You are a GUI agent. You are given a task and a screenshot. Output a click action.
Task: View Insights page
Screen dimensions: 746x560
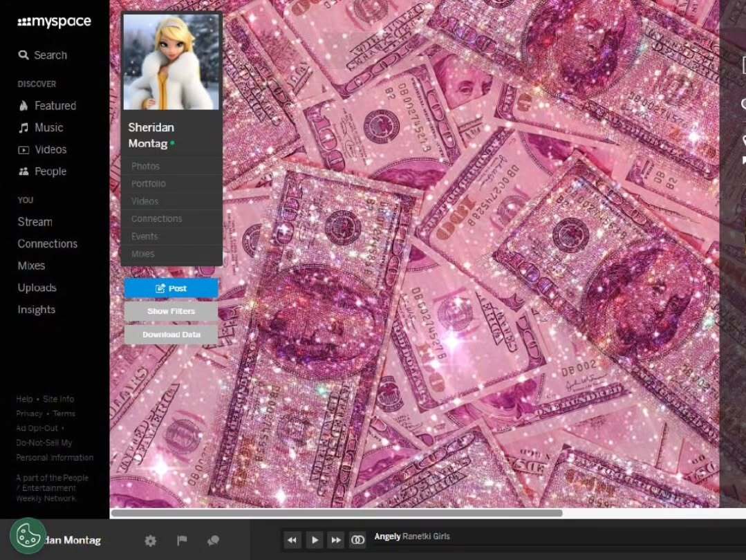point(36,310)
